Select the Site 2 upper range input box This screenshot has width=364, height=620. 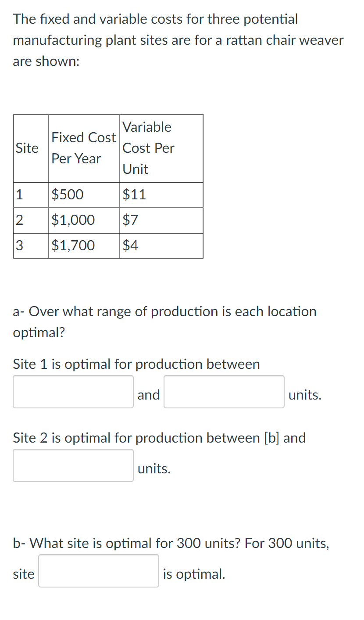(73, 465)
